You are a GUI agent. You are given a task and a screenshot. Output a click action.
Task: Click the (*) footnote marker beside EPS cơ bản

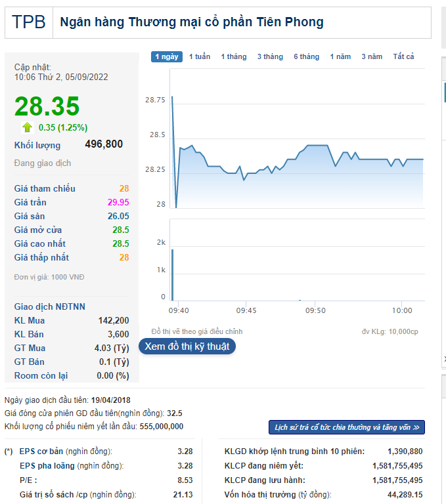(x=9, y=451)
